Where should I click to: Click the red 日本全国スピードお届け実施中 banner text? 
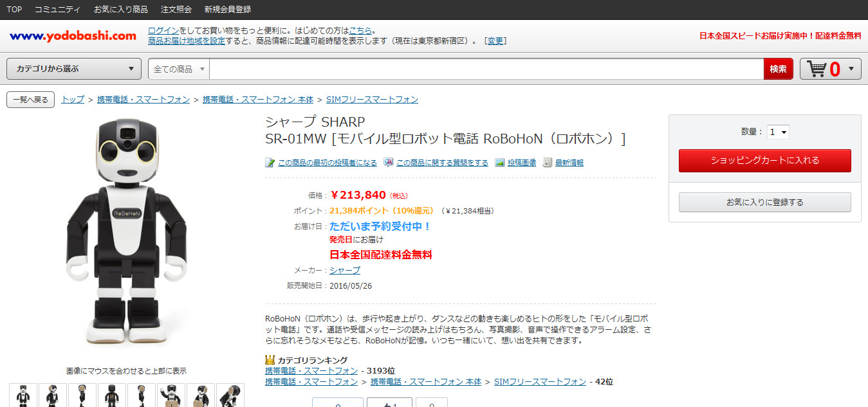(780, 36)
